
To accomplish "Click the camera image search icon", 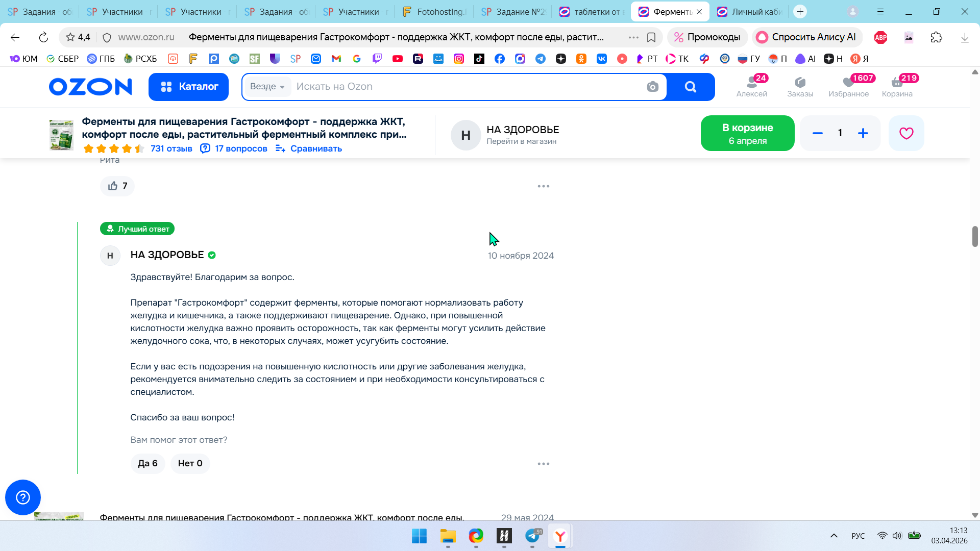I will point(652,87).
